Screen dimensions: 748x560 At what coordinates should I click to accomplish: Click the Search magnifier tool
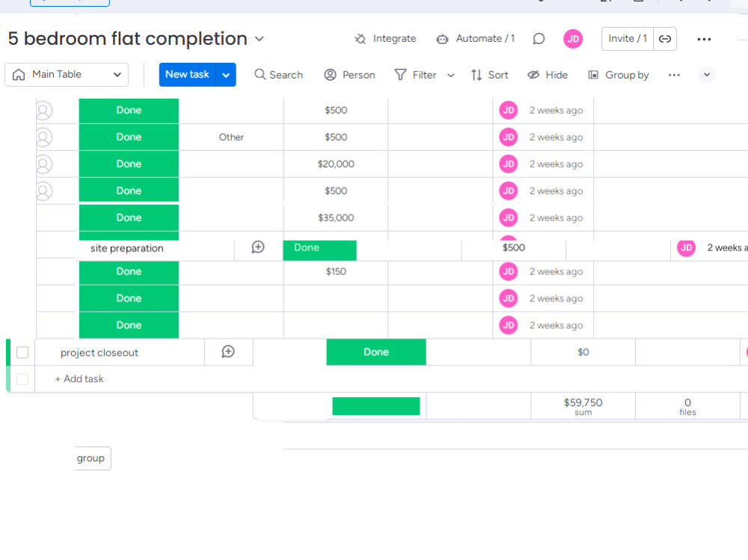(x=278, y=75)
